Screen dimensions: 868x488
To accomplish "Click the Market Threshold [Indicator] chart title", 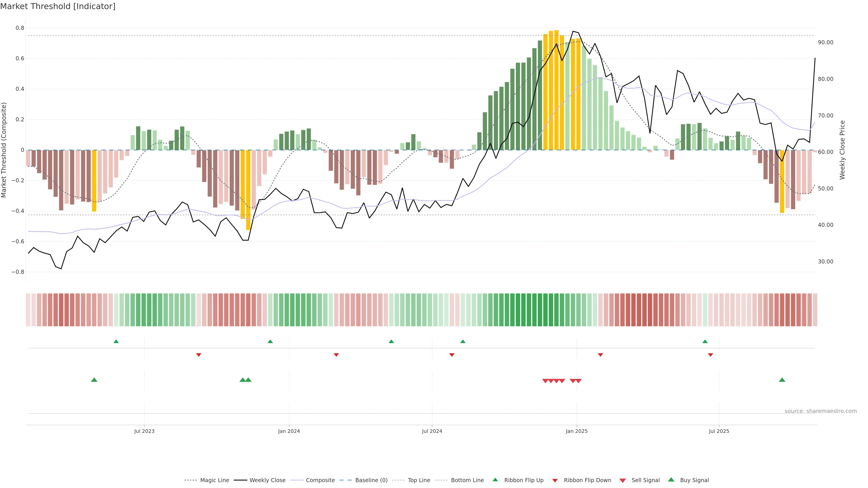I will tap(58, 6).
